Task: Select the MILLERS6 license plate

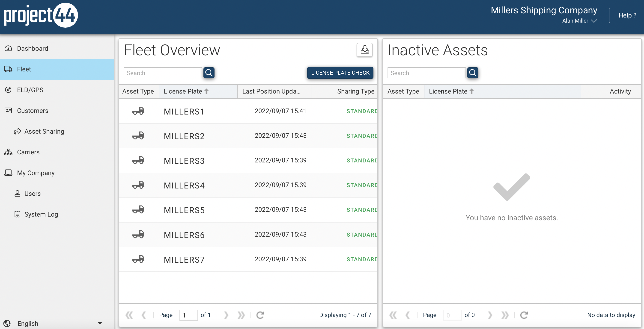Action: pos(184,235)
